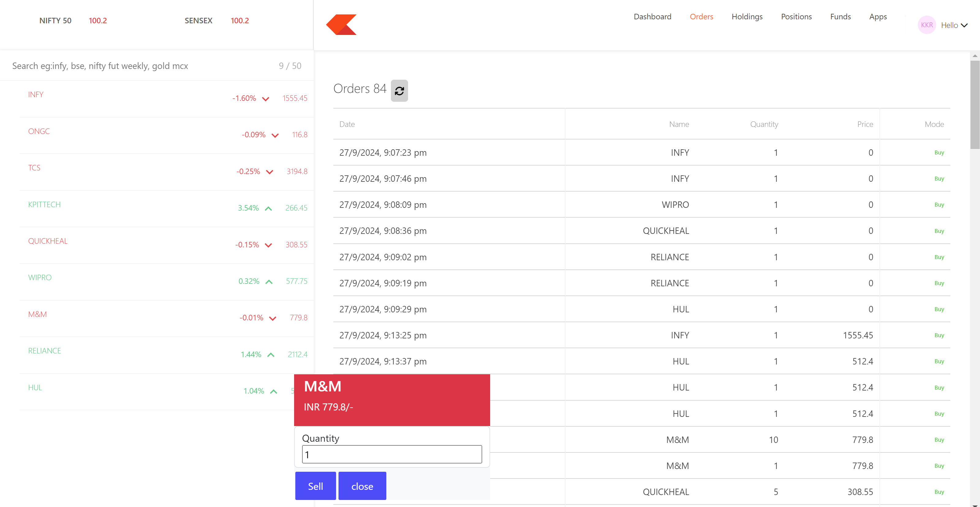The height and width of the screenshot is (507, 980).
Task: Click the INFY downward trend arrow
Action: 266,99
